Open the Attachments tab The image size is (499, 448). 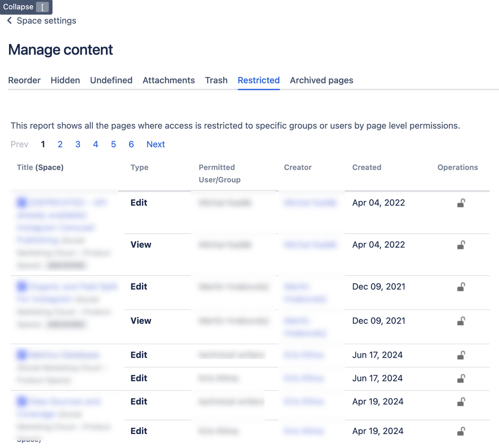[169, 80]
